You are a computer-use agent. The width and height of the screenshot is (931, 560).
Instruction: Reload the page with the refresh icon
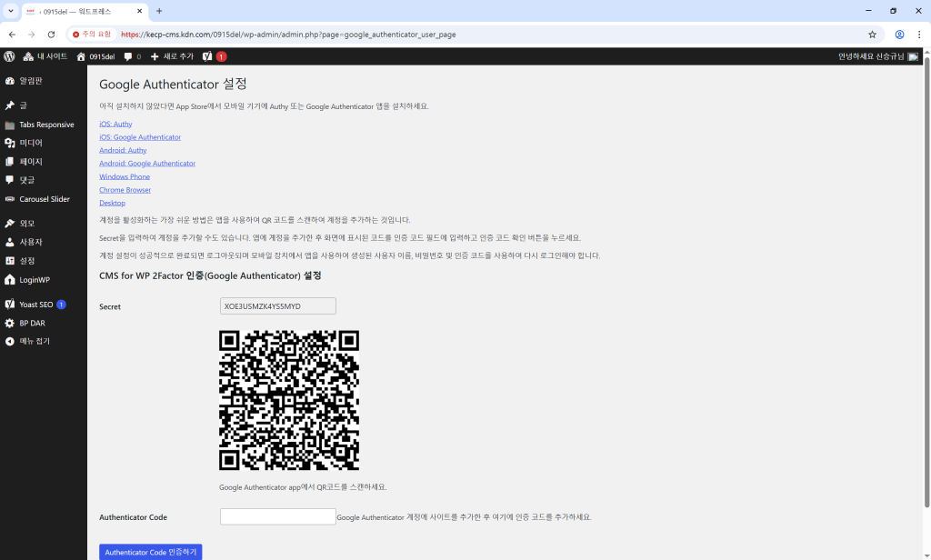pyautogui.click(x=51, y=35)
